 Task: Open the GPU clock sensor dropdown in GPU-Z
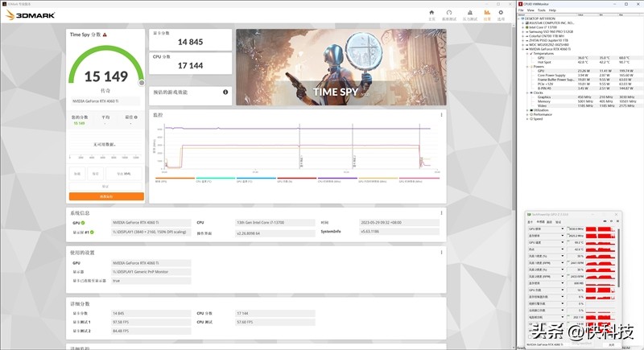(563, 229)
